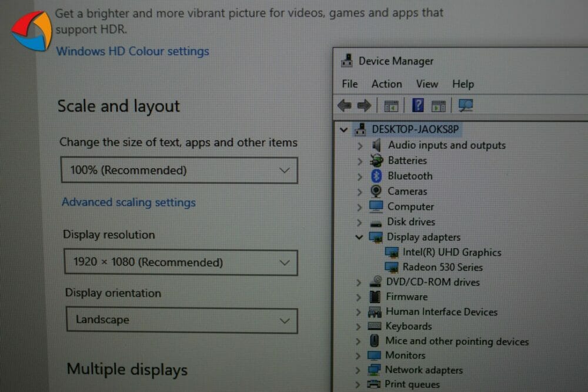Select the Keyboards icon
The width and height of the screenshot is (588, 392).
click(x=374, y=326)
